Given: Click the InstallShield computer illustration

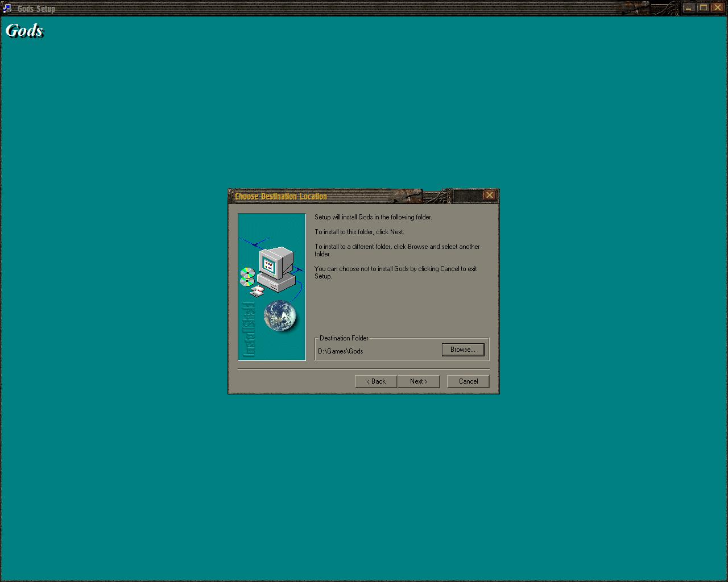Looking at the screenshot, I should click(272, 287).
